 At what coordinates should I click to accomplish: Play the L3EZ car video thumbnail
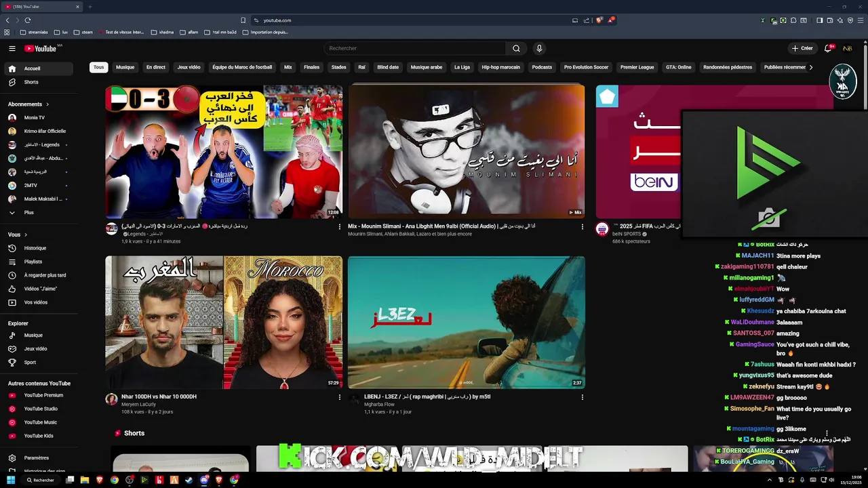(x=467, y=323)
